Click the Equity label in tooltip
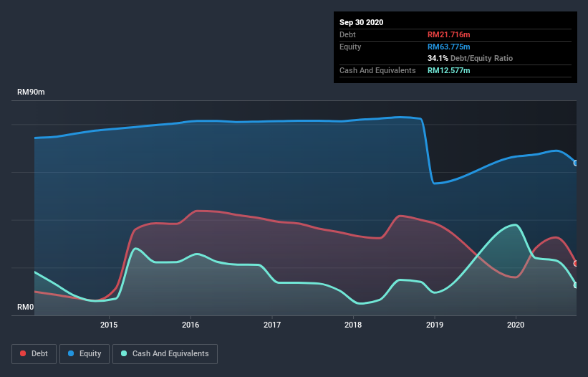The image size is (588, 377). coord(350,47)
